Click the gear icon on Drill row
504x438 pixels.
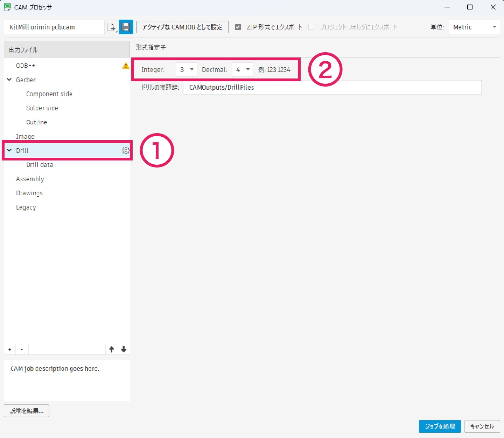[x=125, y=150]
